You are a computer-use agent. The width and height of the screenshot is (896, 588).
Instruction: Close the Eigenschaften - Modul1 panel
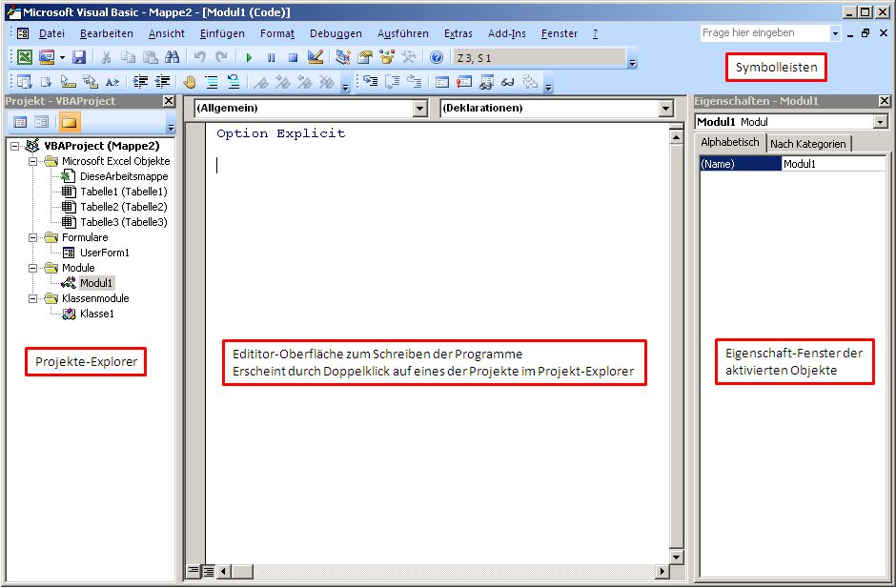(884, 101)
